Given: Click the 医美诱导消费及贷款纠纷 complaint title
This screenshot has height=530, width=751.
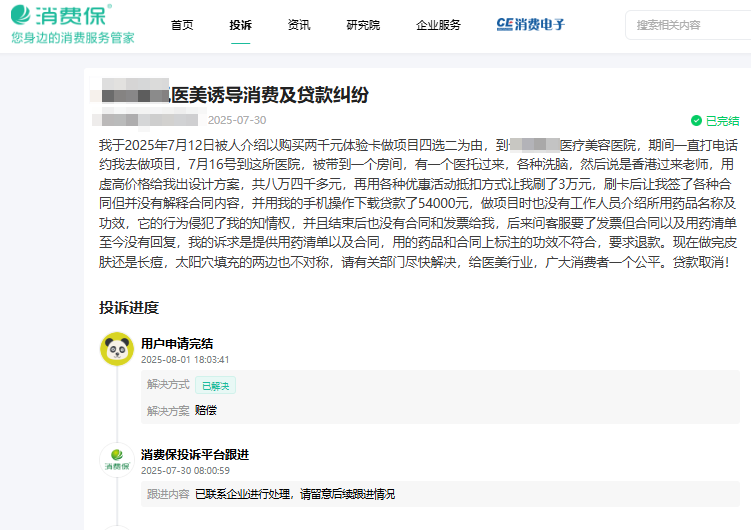Looking at the screenshot, I should 270,96.
